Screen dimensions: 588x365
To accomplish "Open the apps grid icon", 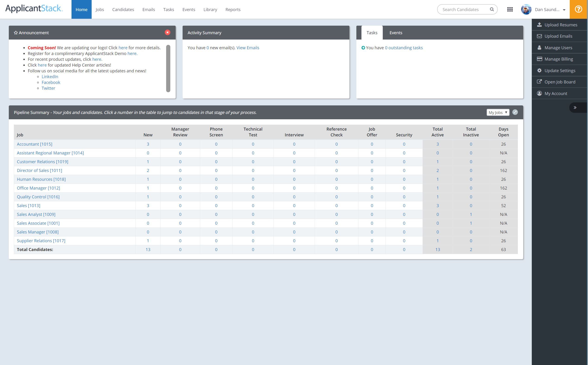I will pyautogui.click(x=510, y=9).
